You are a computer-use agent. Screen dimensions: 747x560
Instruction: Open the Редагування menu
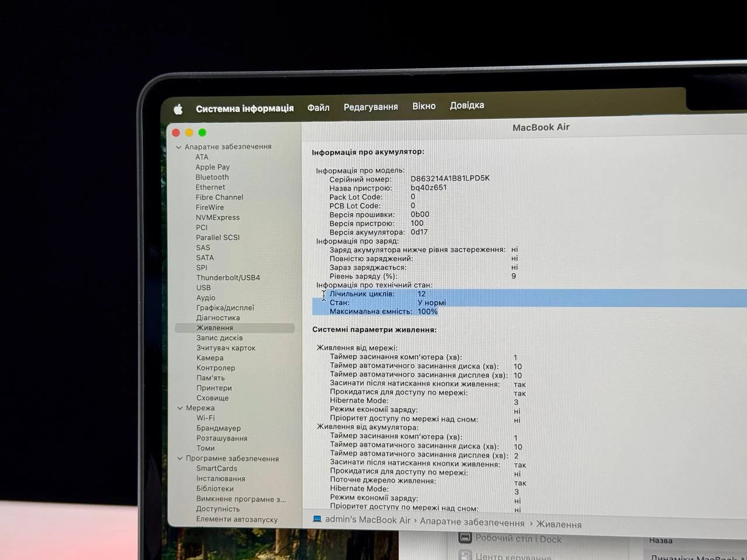click(371, 107)
